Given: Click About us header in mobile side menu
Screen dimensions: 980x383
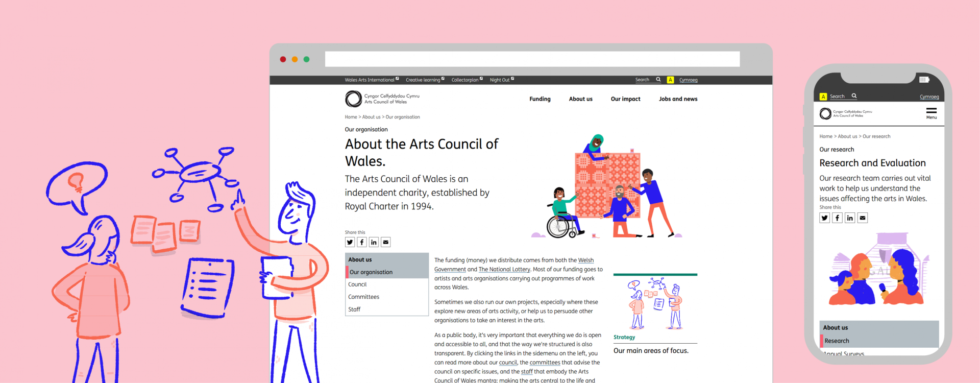Looking at the screenshot, I should point(879,327).
